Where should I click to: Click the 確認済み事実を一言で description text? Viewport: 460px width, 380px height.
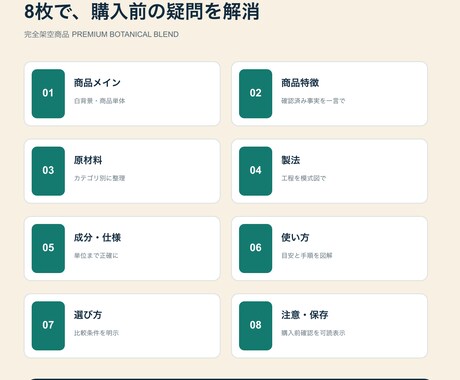point(313,101)
